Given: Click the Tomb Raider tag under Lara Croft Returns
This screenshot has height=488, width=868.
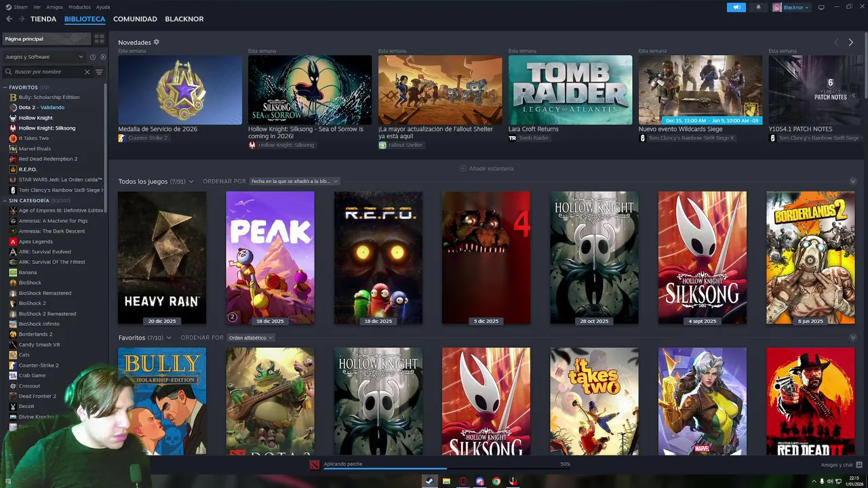Looking at the screenshot, I should click(x=528, y=138).
